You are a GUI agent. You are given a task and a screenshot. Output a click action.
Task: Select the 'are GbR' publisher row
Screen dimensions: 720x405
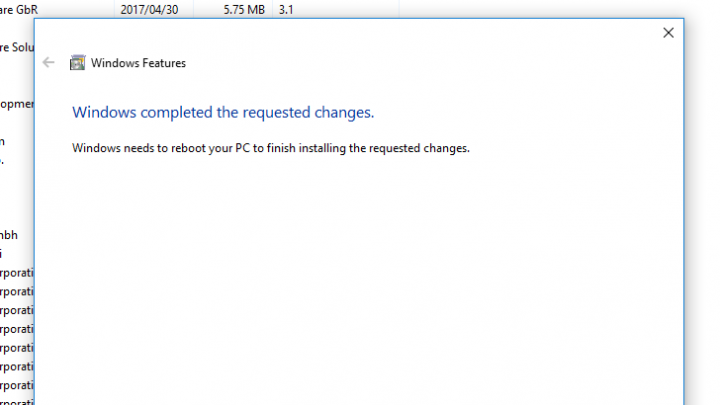(x=19, y=10)
